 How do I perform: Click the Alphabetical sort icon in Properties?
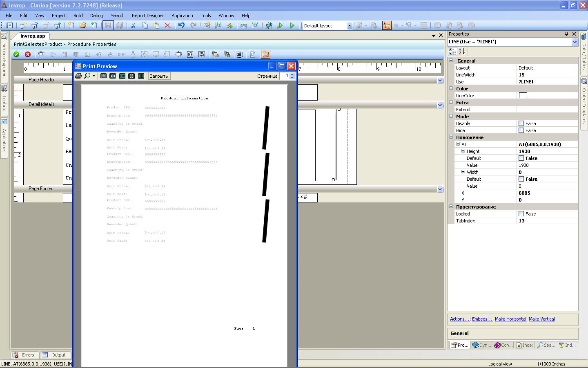tap(462, 52)
